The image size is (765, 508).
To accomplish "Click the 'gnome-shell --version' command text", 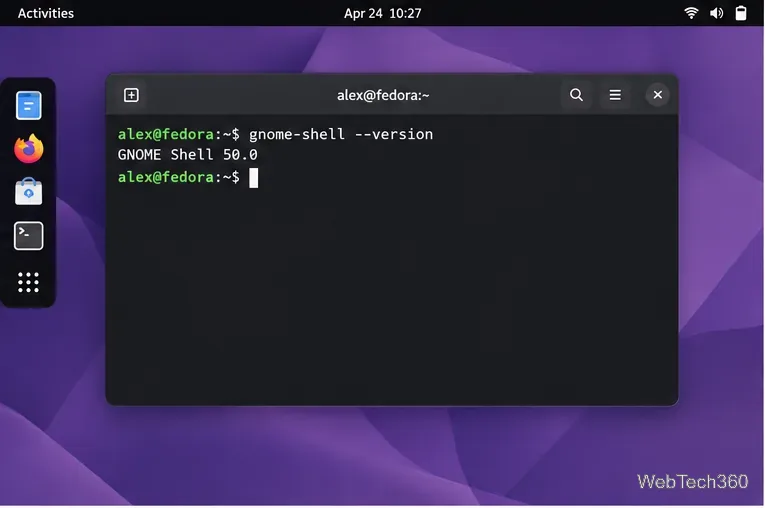I will (x=341, y=134).
